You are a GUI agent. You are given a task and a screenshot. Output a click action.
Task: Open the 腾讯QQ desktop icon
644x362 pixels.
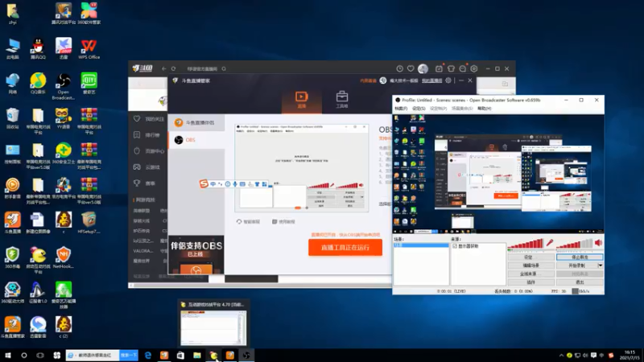[x=38, y=49]
